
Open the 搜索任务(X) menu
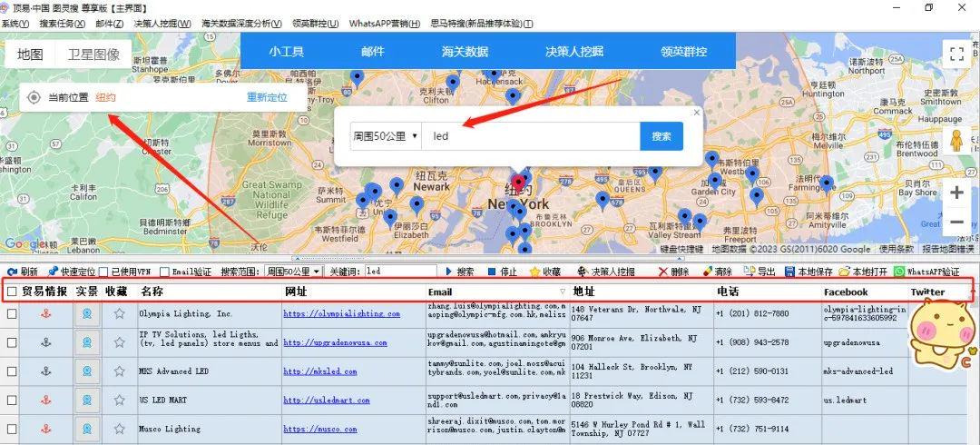click(62, 24)
